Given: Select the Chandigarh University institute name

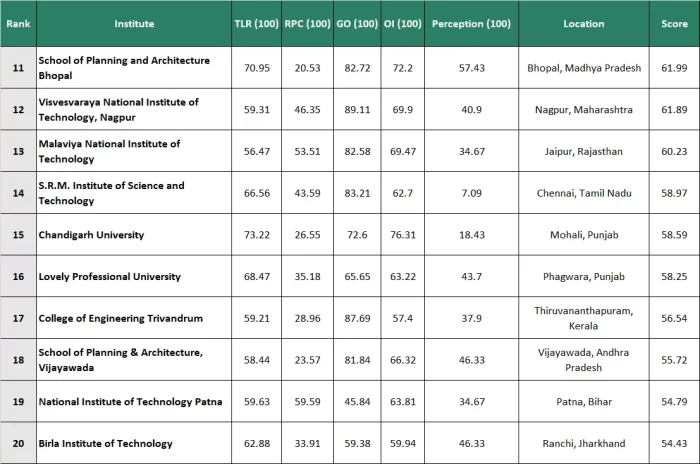Looking at the screenshot, I should [91, 235].
